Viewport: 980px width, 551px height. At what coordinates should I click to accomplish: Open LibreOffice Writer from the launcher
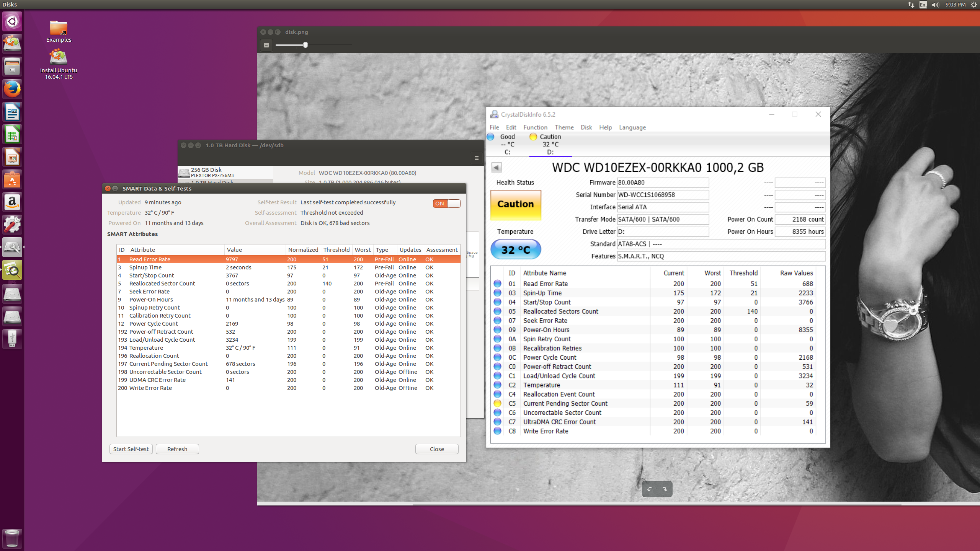tap(12, 112)
